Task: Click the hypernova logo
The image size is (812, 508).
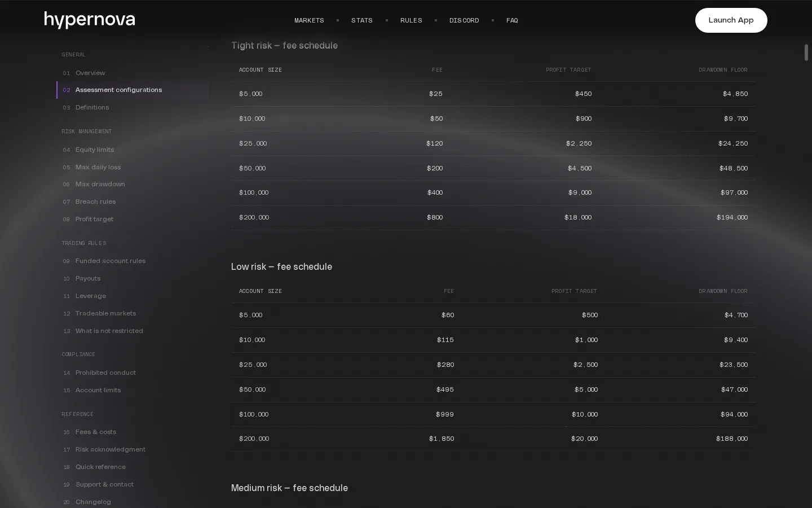Action: click(90, 20)
